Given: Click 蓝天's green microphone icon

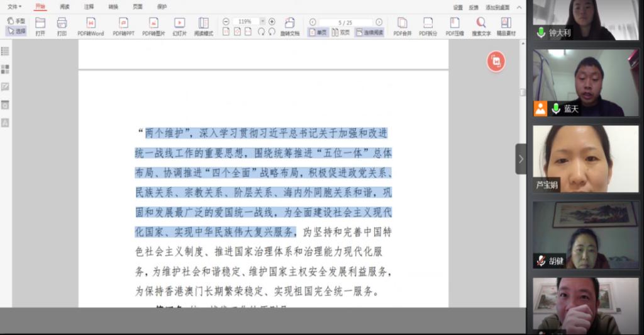Looking at the screenshot, I should coord(556,108).
